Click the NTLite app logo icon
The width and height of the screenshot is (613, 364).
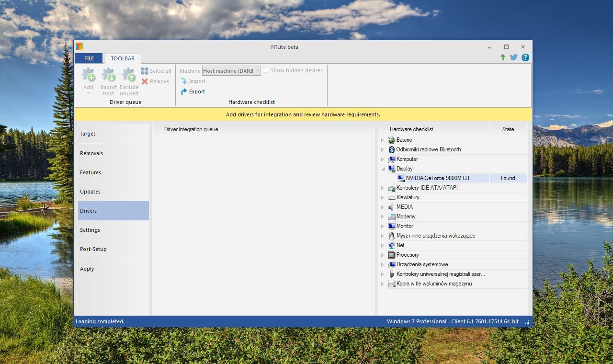79,46
